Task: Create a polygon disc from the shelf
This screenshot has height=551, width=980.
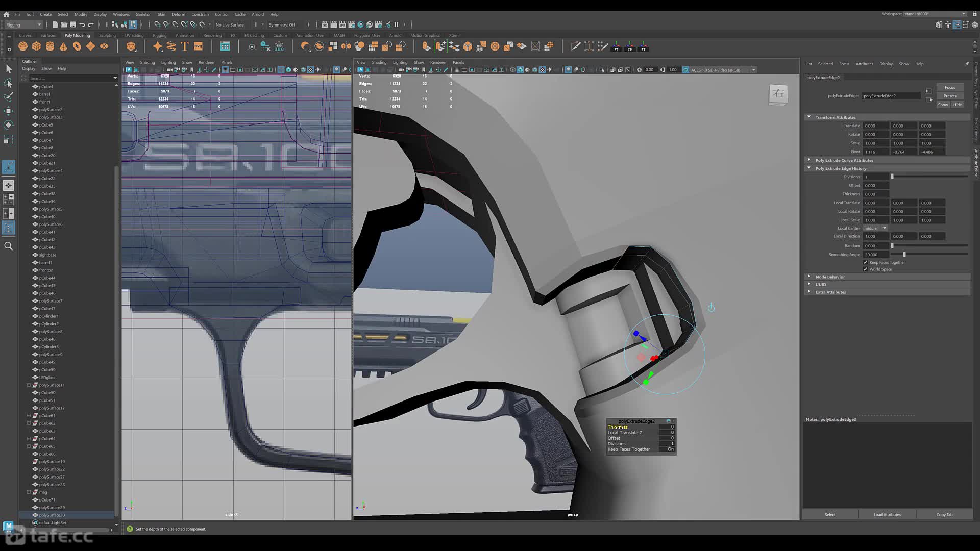Action: pyautogui.click(x=104, y=46)
